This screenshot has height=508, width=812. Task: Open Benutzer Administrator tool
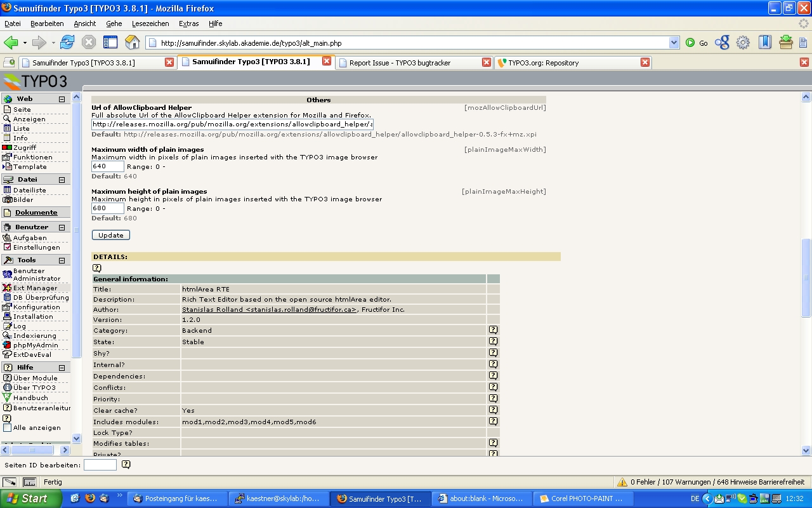pos(37,274)
